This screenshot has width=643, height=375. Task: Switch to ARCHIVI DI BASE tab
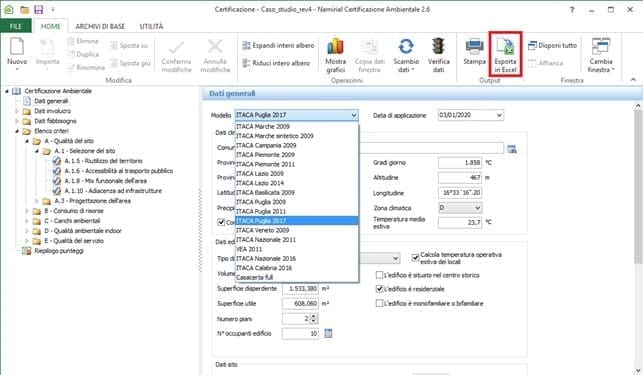100,26
